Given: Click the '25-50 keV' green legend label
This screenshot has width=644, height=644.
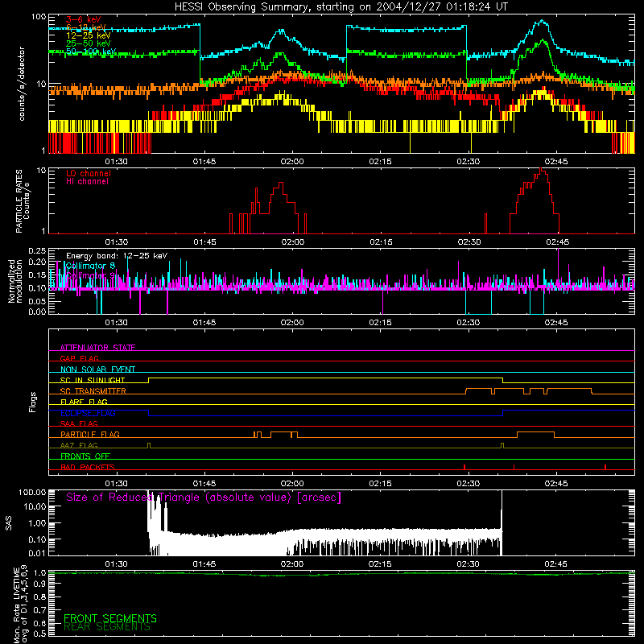Looking at the screenshot, I should [89, 43].
